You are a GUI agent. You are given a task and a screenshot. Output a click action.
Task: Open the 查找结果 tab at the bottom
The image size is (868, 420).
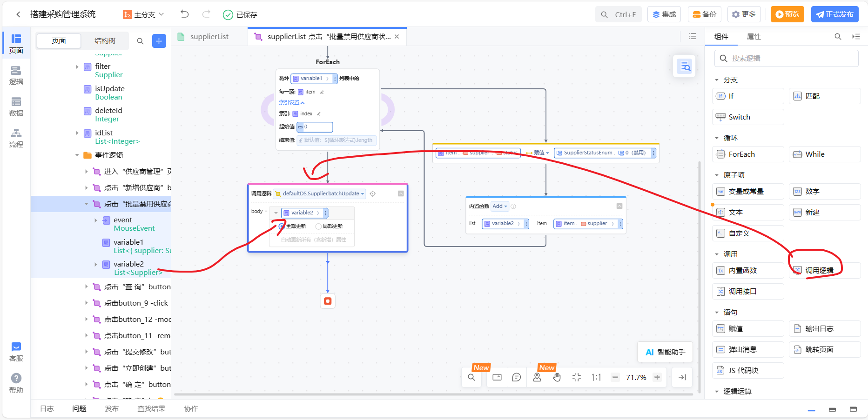tap(151, 408)
